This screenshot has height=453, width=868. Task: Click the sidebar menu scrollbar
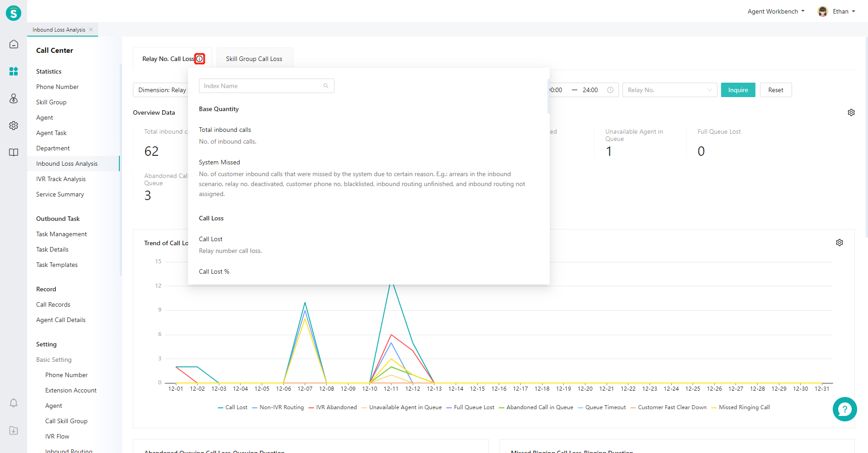point(121,169)
